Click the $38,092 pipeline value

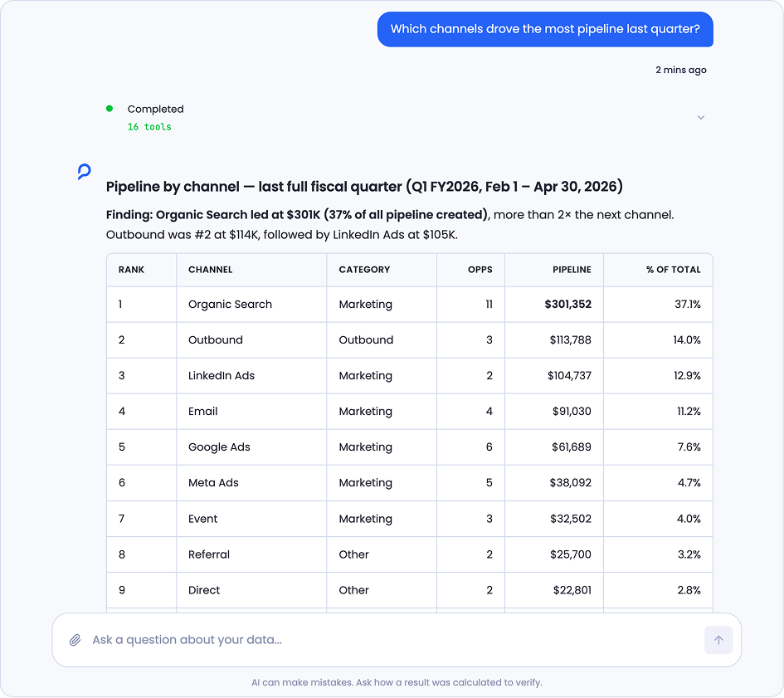571,483
